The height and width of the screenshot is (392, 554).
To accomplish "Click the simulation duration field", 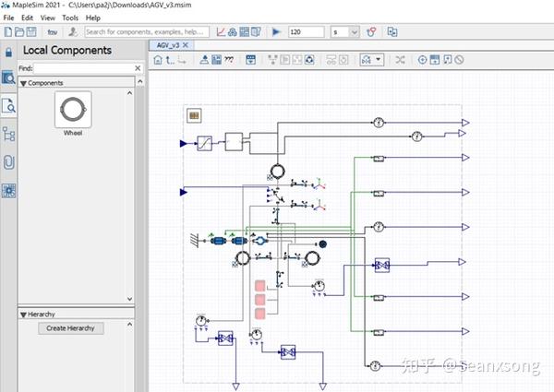I will 306,32.
